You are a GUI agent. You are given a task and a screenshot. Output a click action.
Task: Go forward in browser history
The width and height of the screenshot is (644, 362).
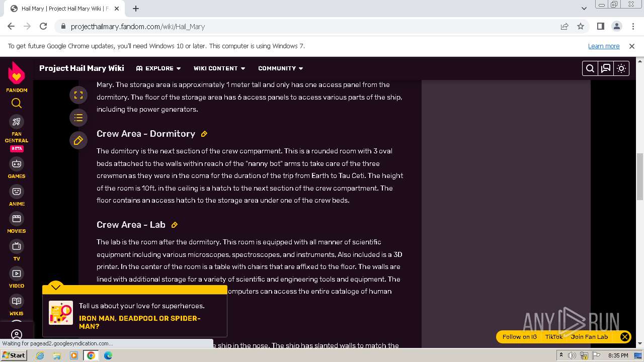(x=27, y=26)
